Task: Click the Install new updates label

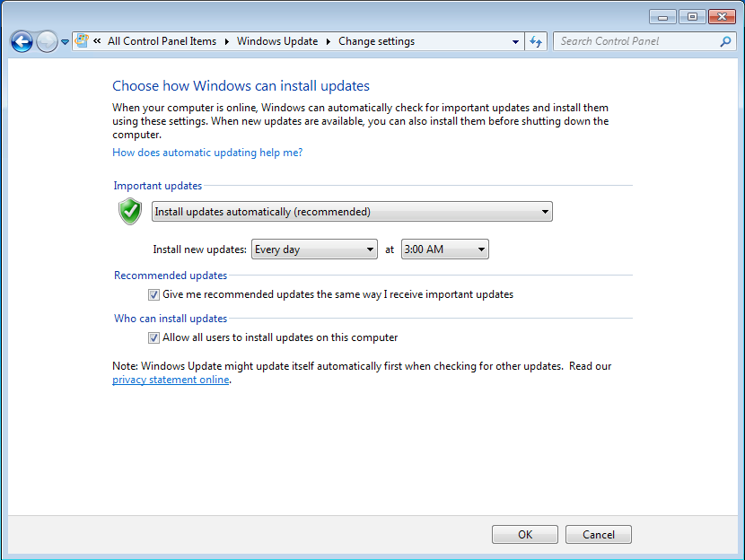Action: [x=199, y=249]
